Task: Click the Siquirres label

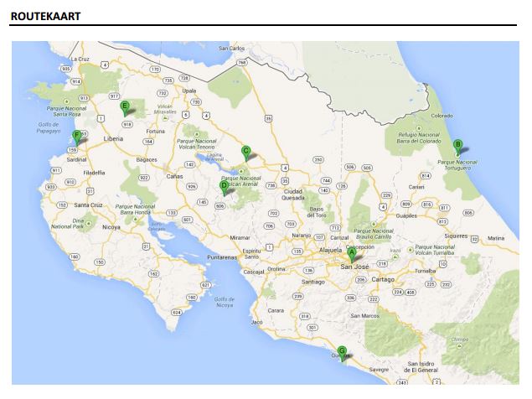Action: (456, 236)
